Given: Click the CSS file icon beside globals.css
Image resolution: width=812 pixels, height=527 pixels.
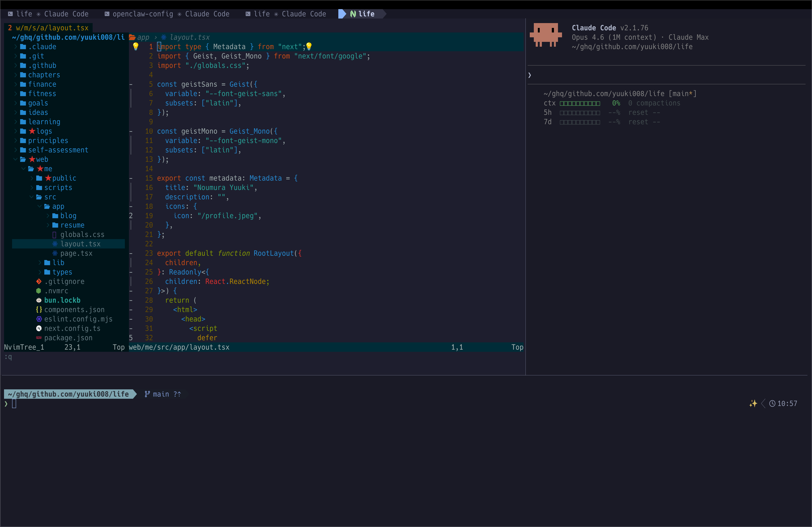Looking at the screenshot, I should click(x=54, y=235).
